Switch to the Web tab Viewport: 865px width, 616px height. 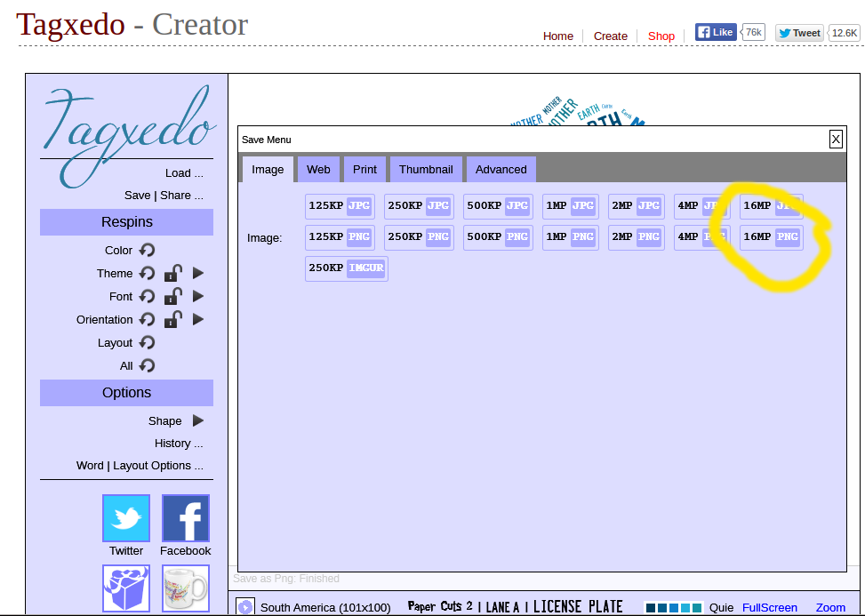click(318, 169)
